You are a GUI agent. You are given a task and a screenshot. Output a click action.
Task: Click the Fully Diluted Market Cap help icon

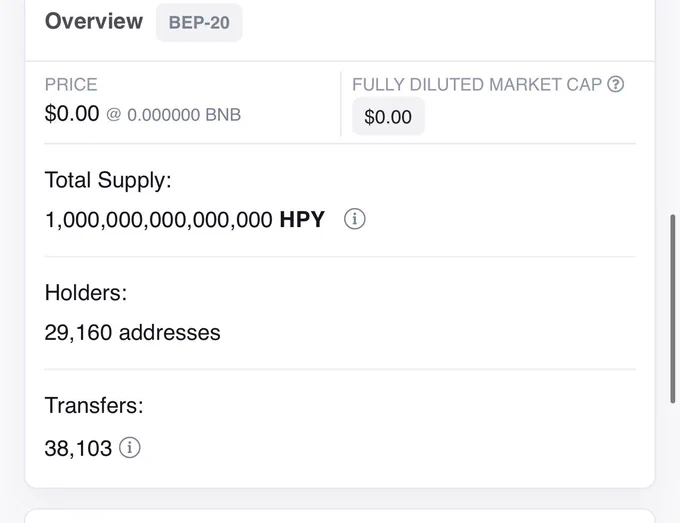point(615,84)
